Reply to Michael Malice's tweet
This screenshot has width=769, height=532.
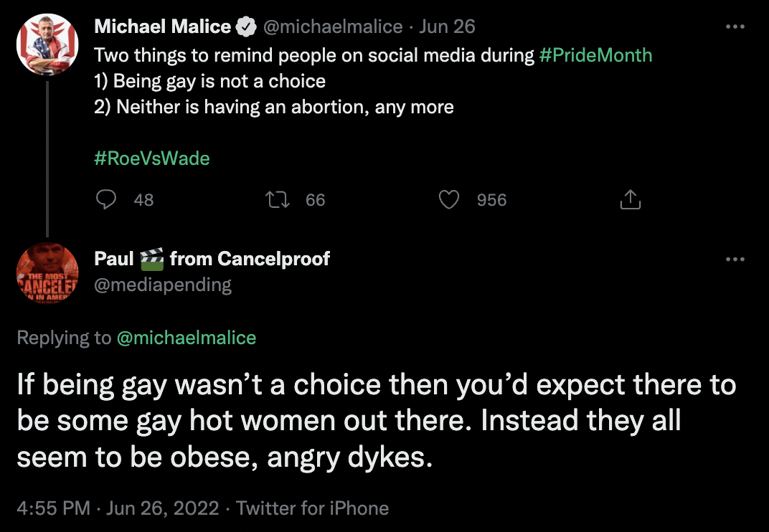coord(106,199)
